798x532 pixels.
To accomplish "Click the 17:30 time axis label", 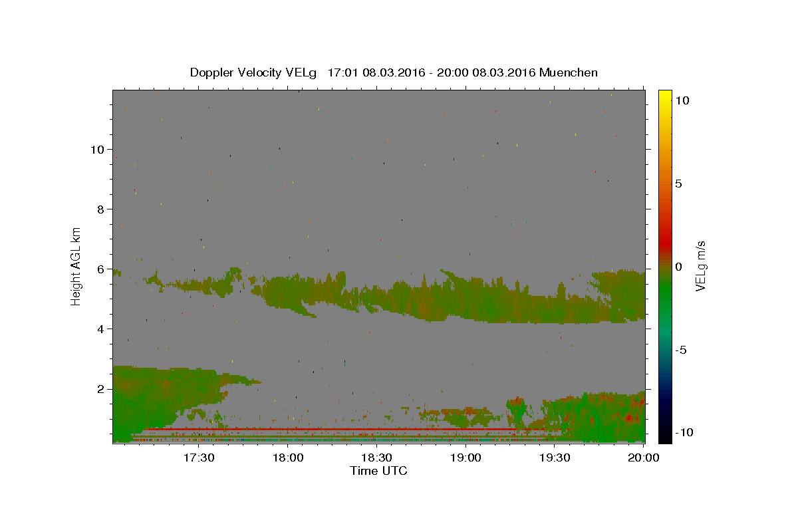I will [199, 458].
